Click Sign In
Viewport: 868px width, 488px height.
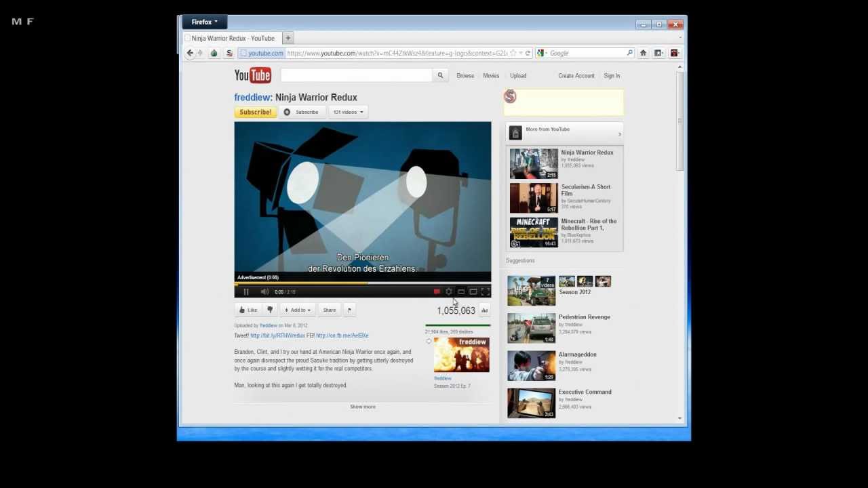click(612, 76)
